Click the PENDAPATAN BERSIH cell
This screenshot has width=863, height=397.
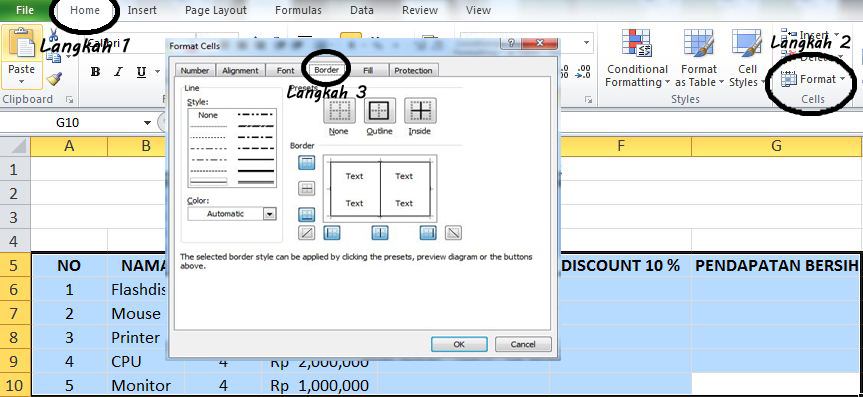[x=777, y=265]
